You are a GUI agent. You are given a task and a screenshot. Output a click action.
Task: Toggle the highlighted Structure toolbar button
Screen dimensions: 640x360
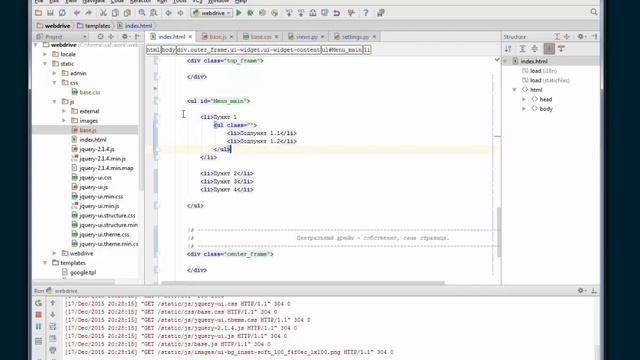click(x=549, y=49)
